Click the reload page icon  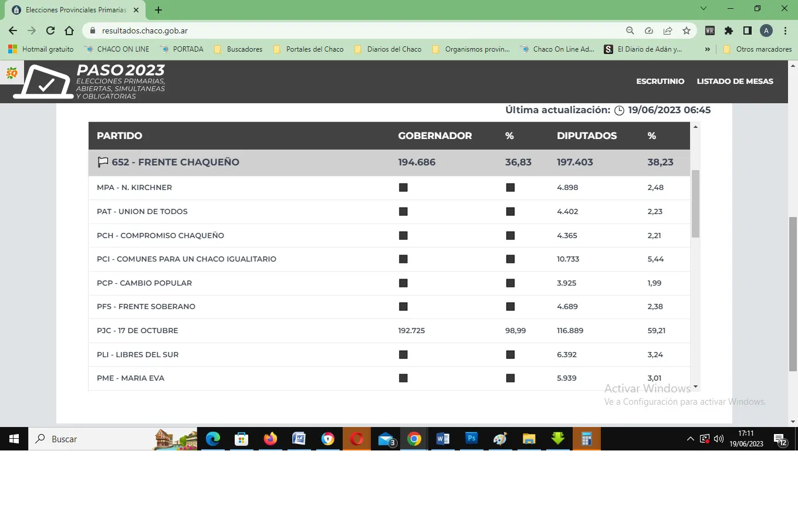tap(50, 31)
